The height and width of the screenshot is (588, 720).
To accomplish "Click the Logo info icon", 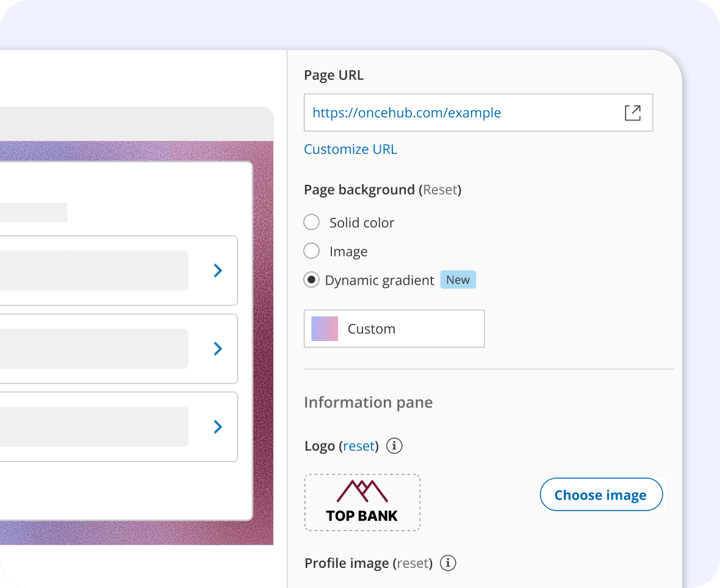I will click(394, 446).
